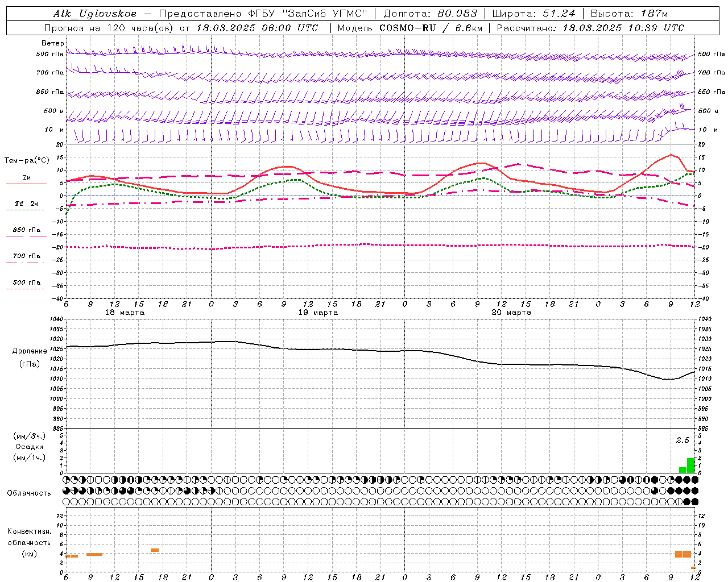Click the dashed line sample under Td 2м legend

pyautogui.click(x=26, y=210)
